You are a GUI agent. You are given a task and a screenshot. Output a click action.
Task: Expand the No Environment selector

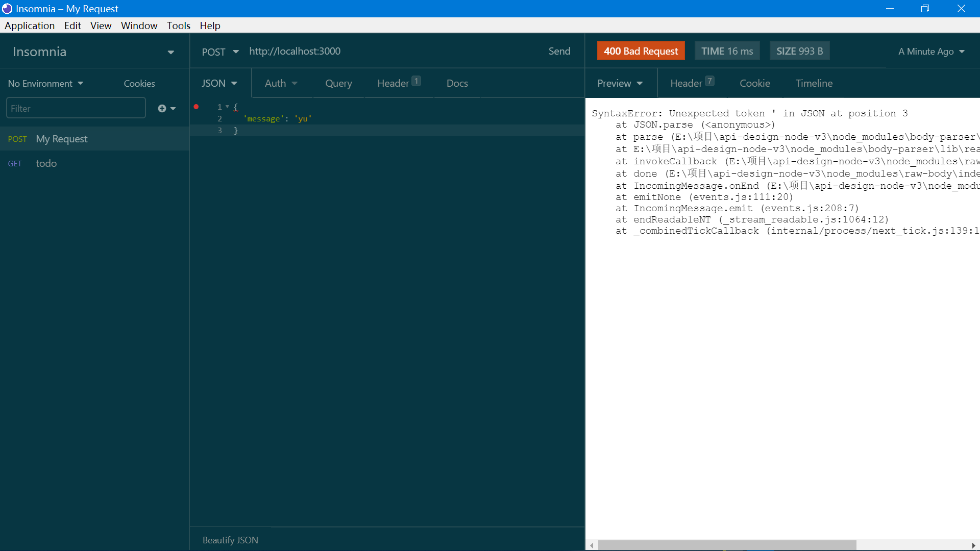click(x=45, y=83)
